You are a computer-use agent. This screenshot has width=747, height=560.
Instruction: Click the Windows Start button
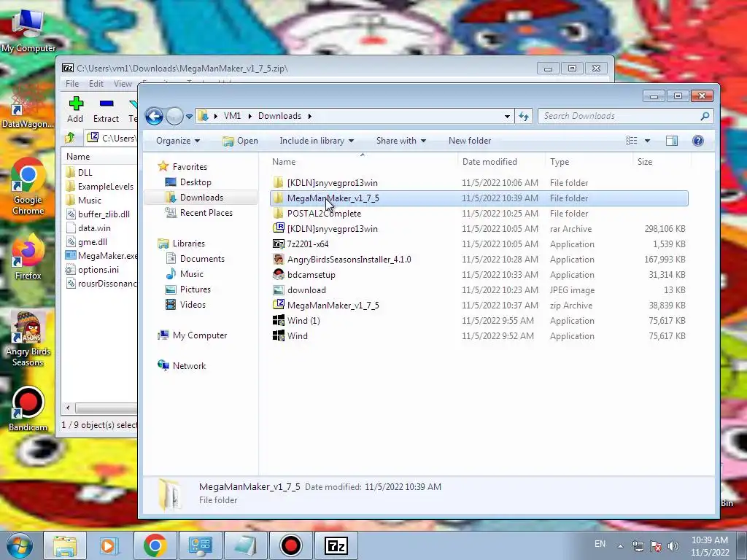tap(18, 545)
